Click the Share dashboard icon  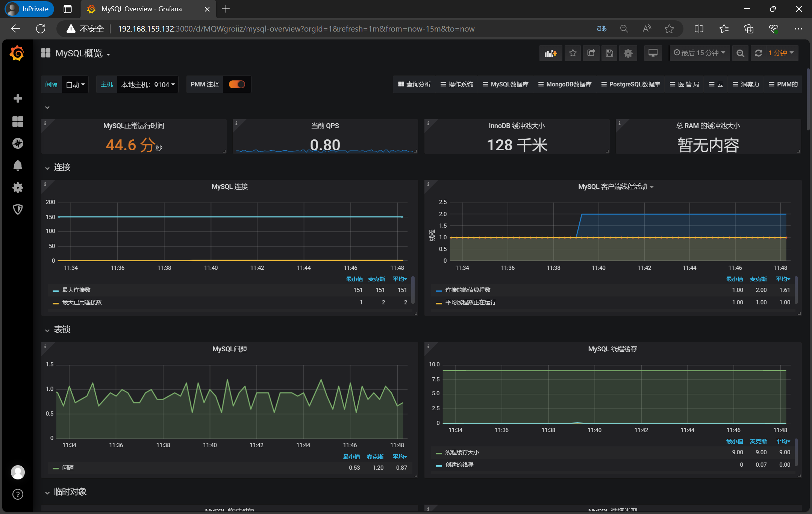click(591, 53)
